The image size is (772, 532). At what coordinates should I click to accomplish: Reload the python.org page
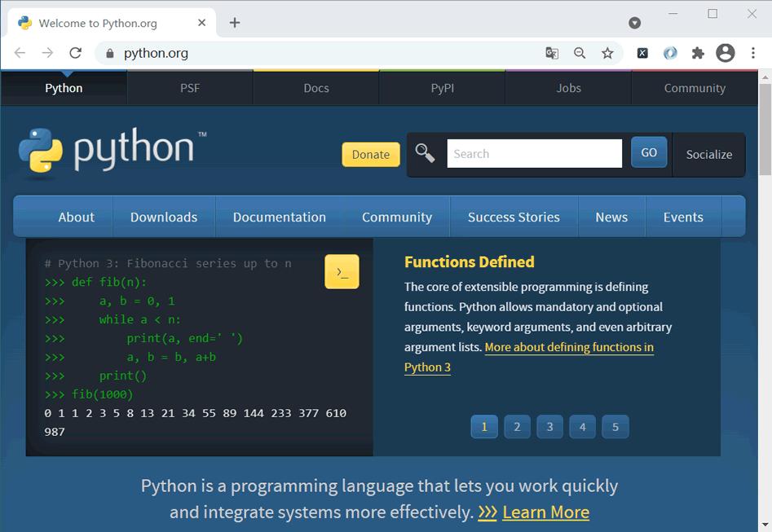click(x=75, y=53)
